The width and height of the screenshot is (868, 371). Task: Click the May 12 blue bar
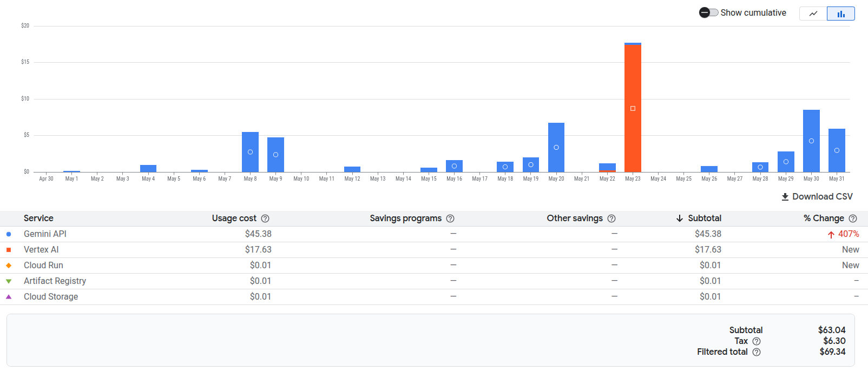(352, 169)
